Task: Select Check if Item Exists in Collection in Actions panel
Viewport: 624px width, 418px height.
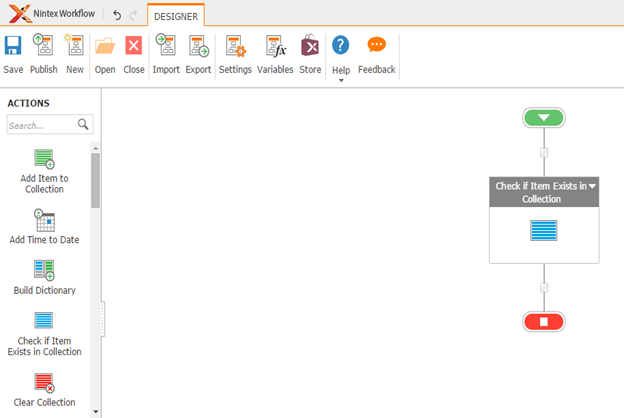Action: click(44, 334)
